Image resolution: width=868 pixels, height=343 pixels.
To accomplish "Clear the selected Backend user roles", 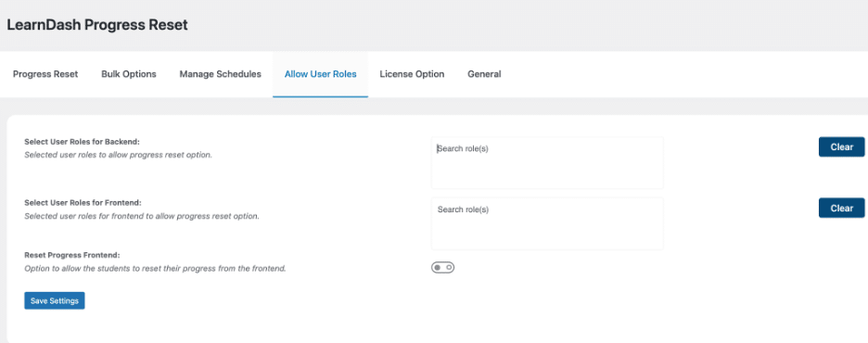I will (x=841, y=147).
